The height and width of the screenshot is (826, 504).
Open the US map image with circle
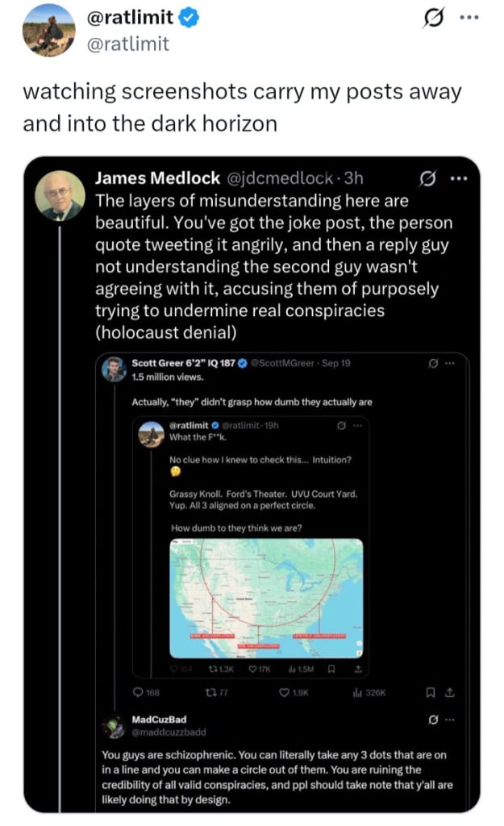pos(266,598)
